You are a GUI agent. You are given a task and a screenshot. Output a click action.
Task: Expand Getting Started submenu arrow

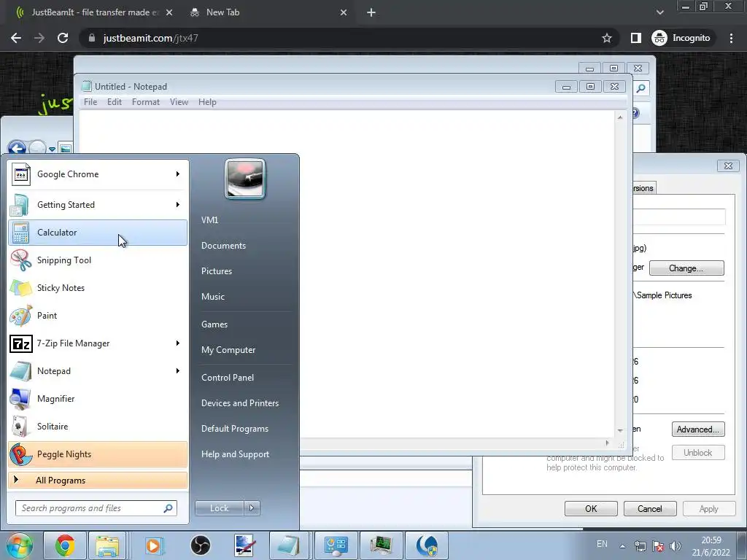point(178,205)
